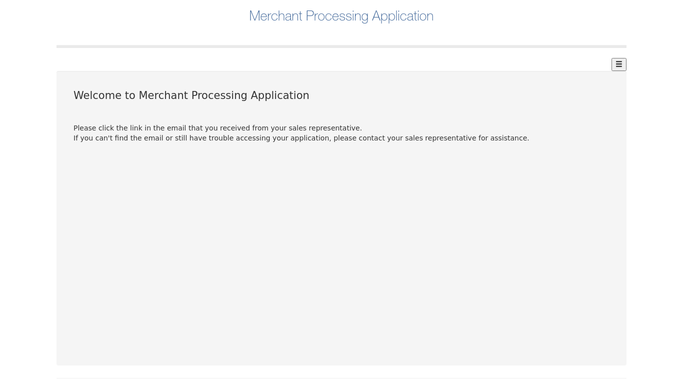683x384 pixels.
Task: Click the gray divider bar under the title
Action: [x=342, y=46]
